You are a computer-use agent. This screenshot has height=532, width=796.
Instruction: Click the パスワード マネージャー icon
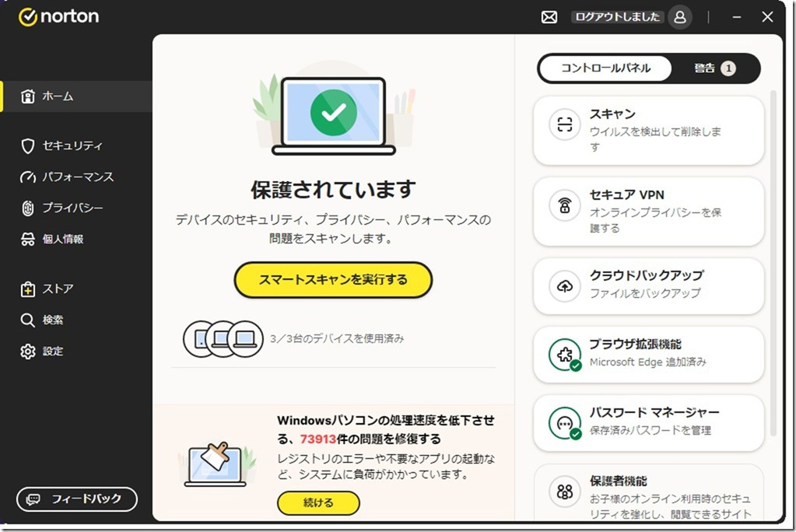pos(565,423)
